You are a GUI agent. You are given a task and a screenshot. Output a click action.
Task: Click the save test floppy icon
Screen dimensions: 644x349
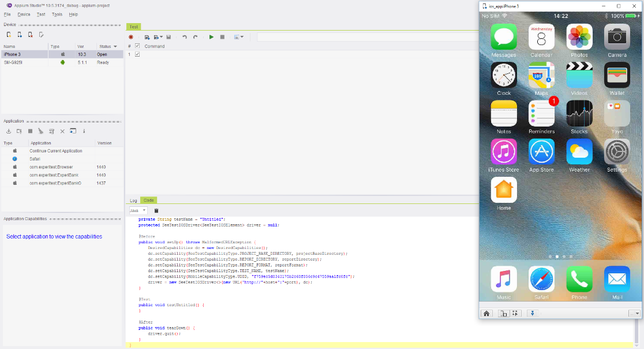click(169, 37)
